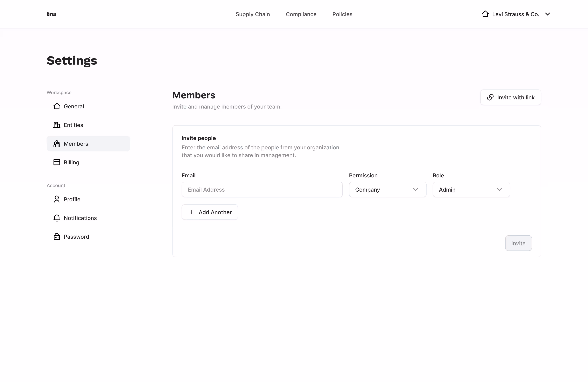
Task: Click the Billing card icon
Action: coord(57,162)
